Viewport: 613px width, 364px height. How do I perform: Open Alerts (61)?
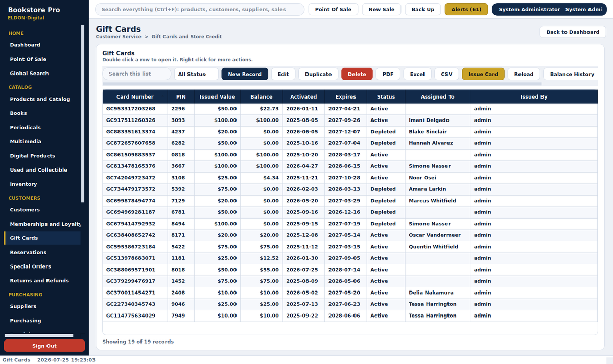click(466, 9)
